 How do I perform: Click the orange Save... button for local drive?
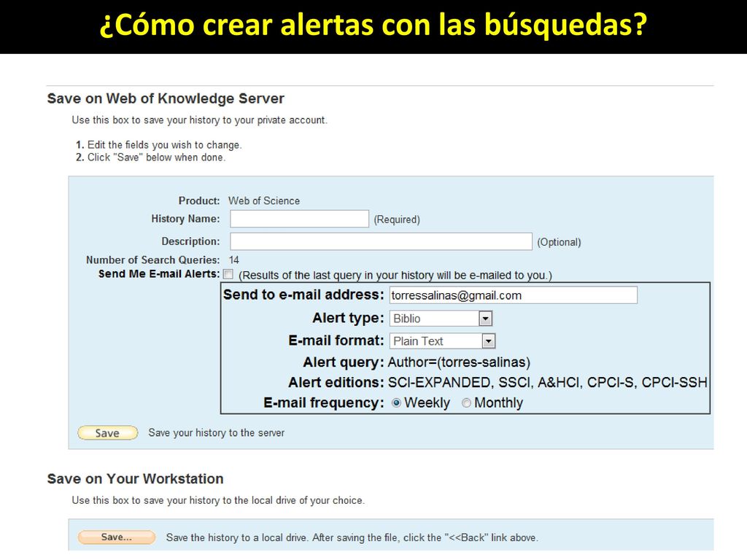tap(117, 537)
